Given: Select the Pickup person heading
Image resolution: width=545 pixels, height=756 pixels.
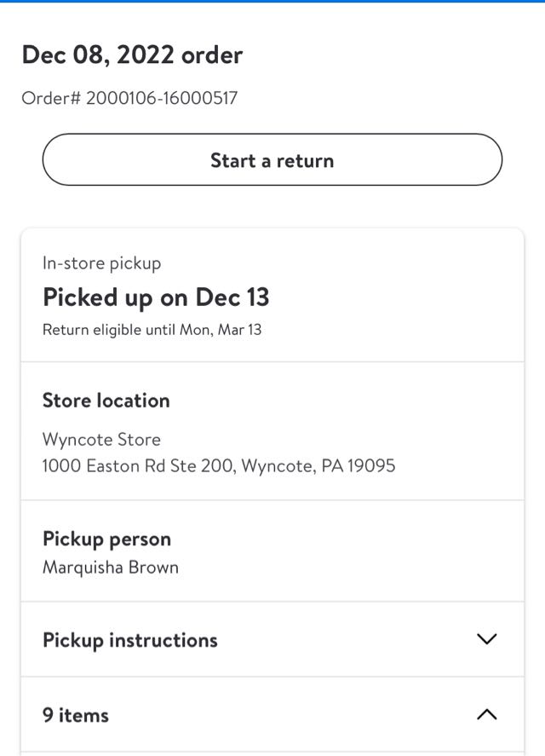Looking at the screenshot, I should [106, 540].
